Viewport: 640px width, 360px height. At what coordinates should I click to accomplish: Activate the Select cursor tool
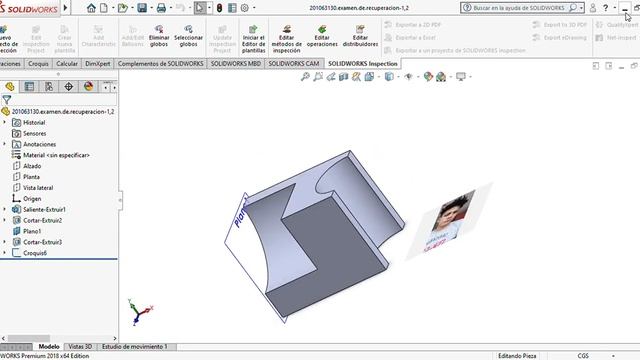click(200, 8)
